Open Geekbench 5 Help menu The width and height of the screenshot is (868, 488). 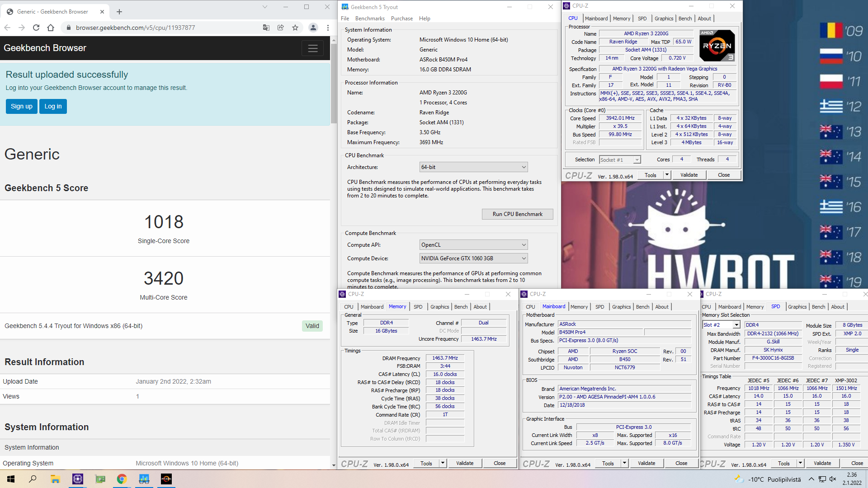[x=425, y=19]
